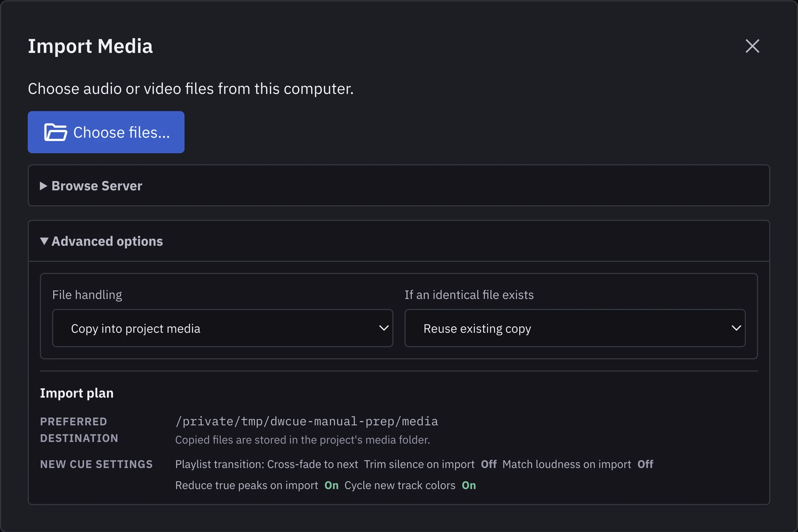
Task: Open the File handling dropdown
Action: (x=223, y=328)
